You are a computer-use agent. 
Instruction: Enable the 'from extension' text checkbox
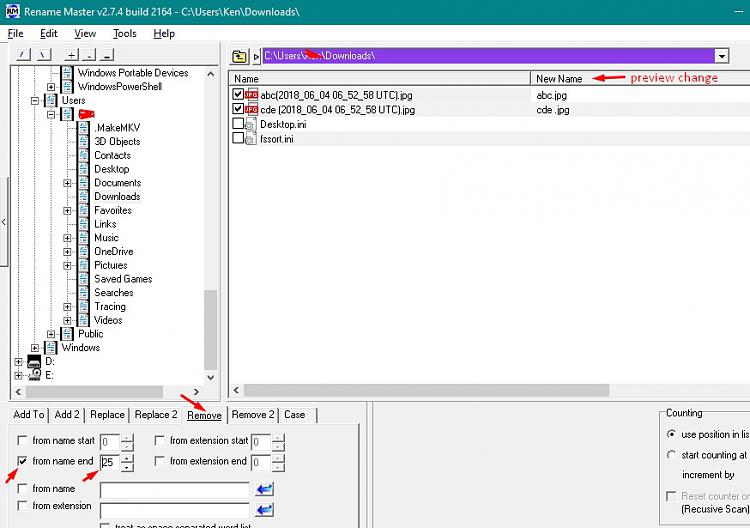[x=22, y=505]
